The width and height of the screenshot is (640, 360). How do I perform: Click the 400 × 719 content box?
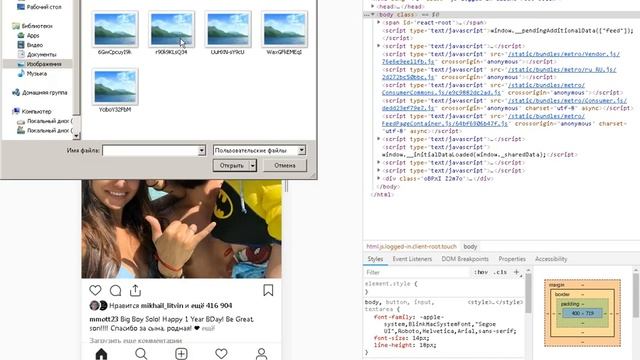pyautogui.click(x=582, y=313)
